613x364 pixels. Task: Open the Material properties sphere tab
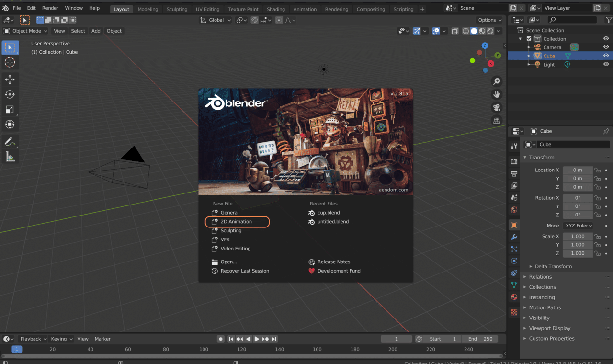514,297
